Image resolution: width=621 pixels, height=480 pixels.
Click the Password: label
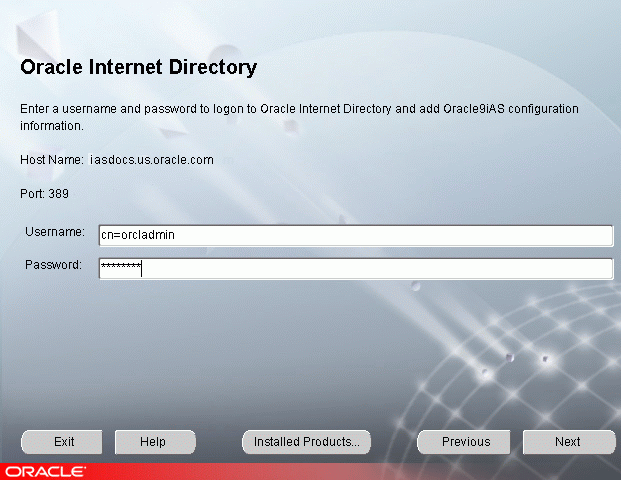(x=53, y=265)
